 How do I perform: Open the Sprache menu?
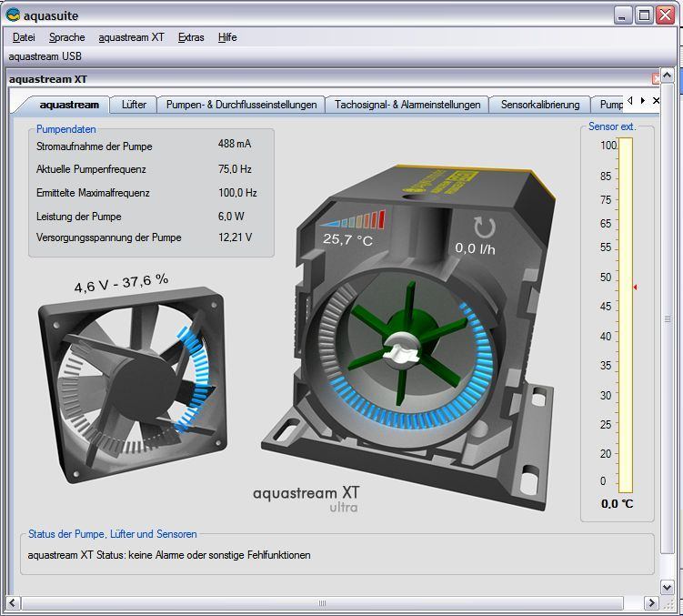click(x=66, y=37)
